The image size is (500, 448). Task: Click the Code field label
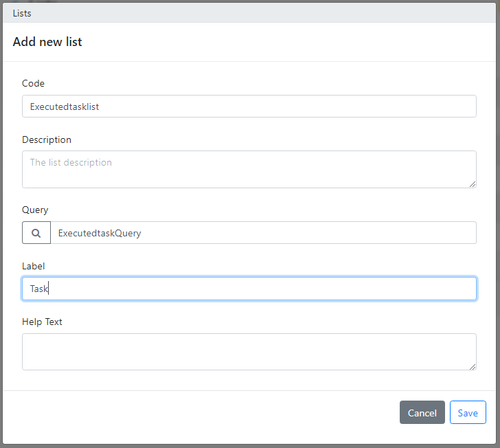click(x=33, y=83)
